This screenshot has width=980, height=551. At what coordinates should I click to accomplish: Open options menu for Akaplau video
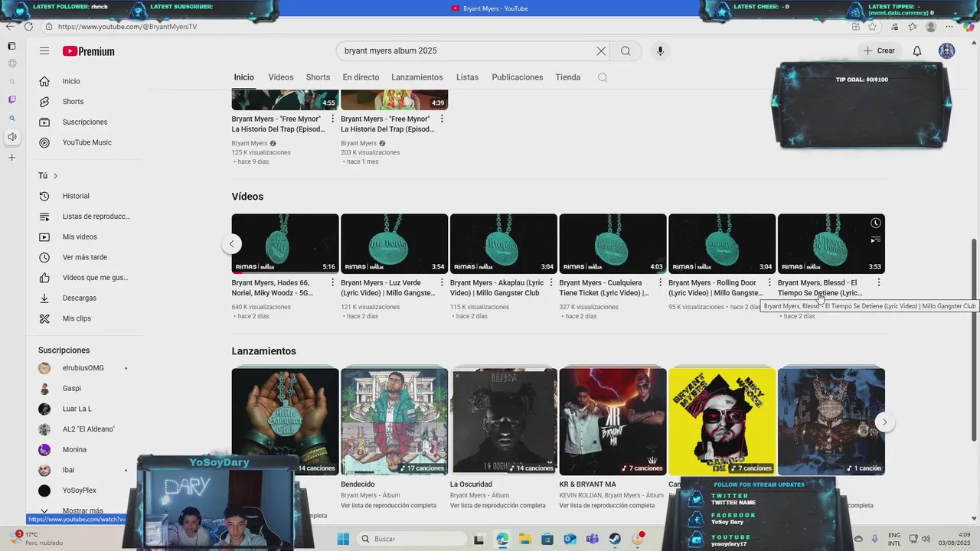(x=551, y=282)
